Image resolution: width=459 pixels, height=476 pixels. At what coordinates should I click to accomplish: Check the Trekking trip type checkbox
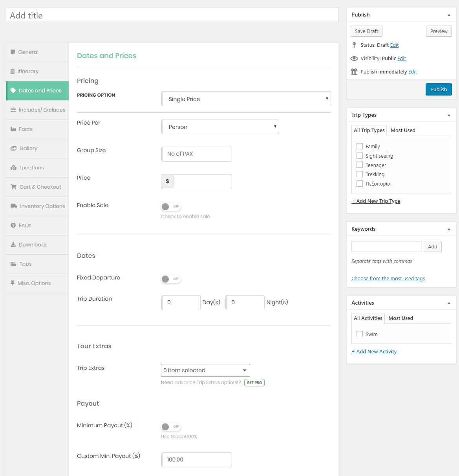coord(360,174)
